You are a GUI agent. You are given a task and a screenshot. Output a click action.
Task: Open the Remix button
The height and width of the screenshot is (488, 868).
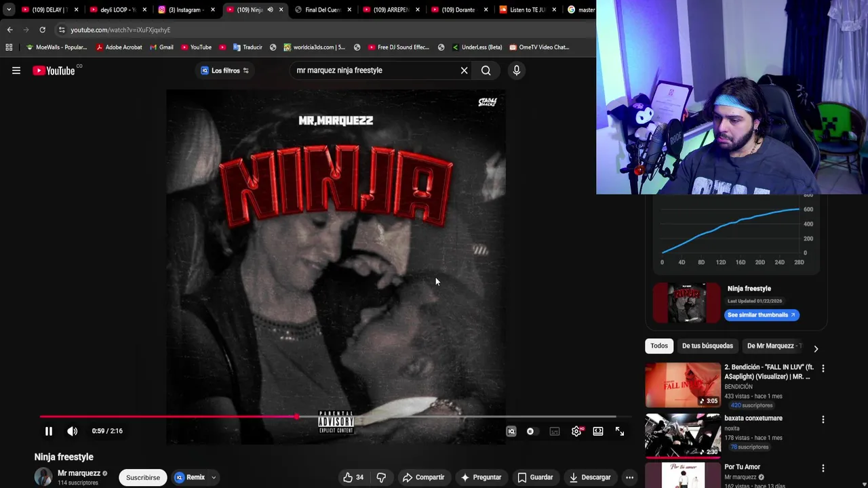point(190,477)
